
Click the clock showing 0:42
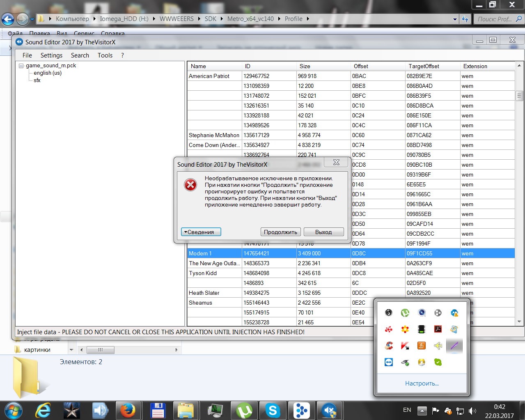(500, 407)
